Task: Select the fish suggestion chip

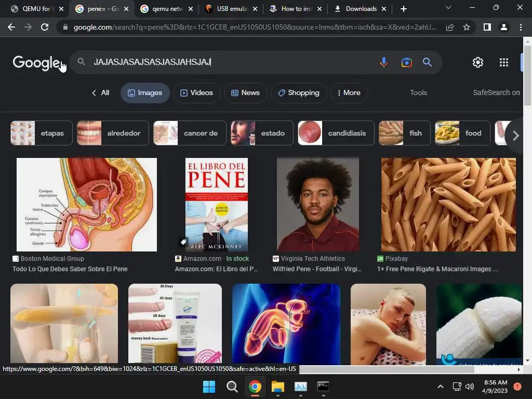Action: pyautogui.click(x=404, y=133)
